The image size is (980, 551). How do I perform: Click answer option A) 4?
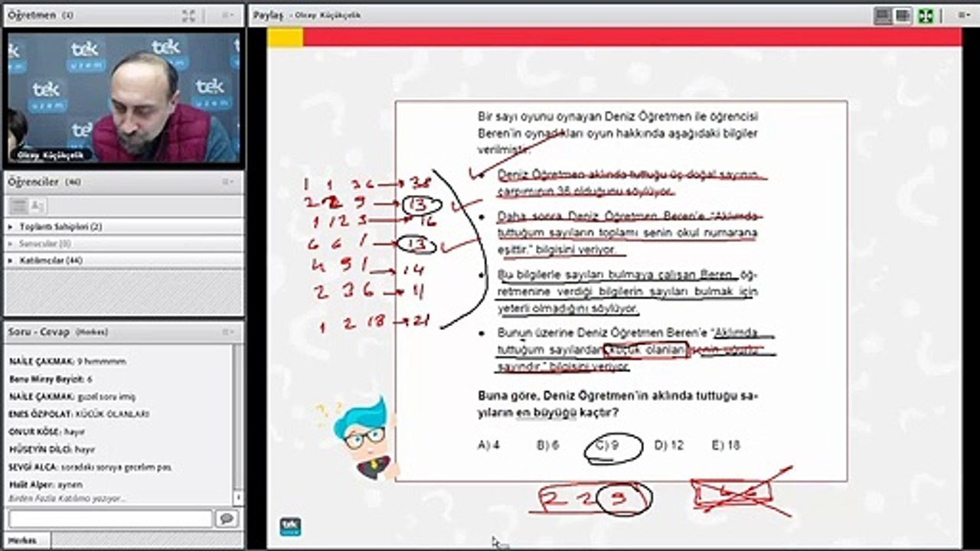click(x=488, y=445)
